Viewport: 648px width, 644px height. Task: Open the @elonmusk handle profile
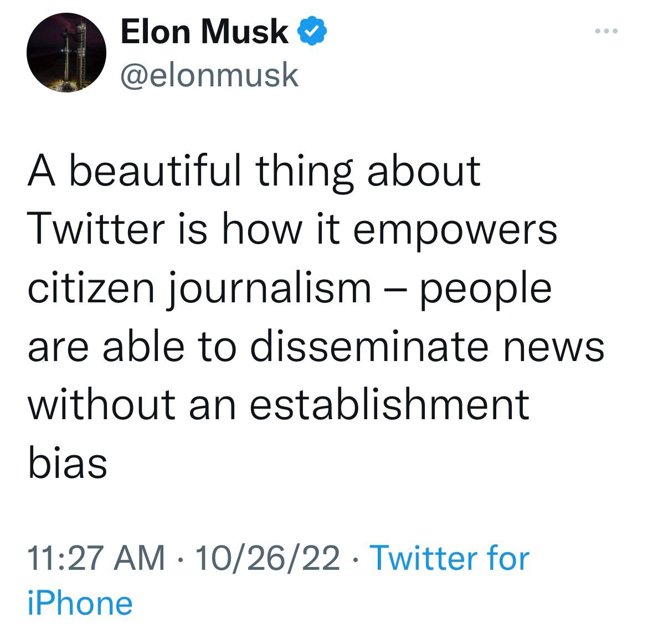[210, 75]
